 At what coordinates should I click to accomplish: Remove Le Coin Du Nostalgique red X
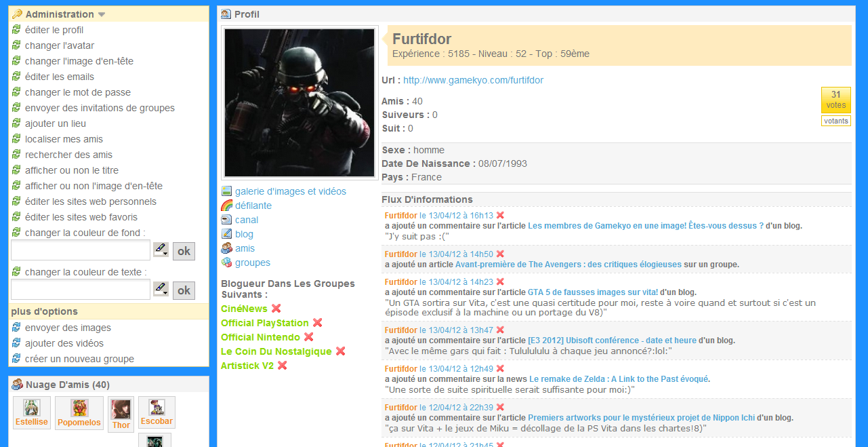click(x=340, y=351)
